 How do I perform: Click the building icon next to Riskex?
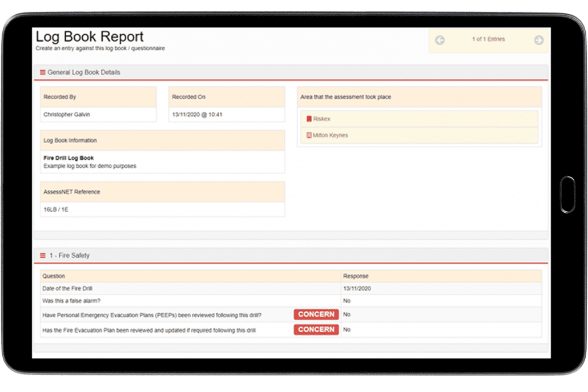(308, 119)
